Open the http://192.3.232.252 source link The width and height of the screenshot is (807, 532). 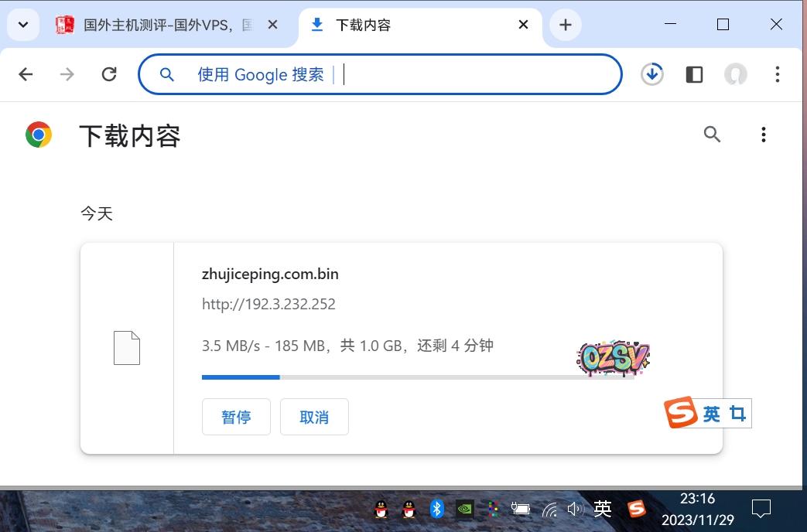(x=268, y=304)
